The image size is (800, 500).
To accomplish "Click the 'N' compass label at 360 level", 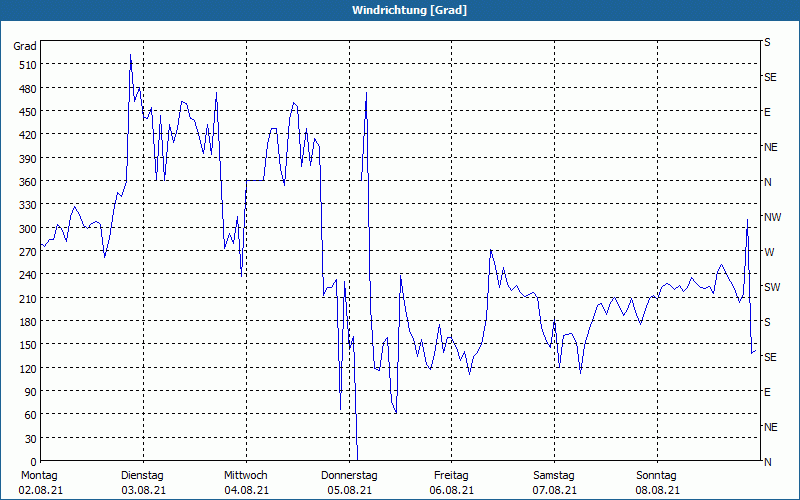I will coord(767,182).
